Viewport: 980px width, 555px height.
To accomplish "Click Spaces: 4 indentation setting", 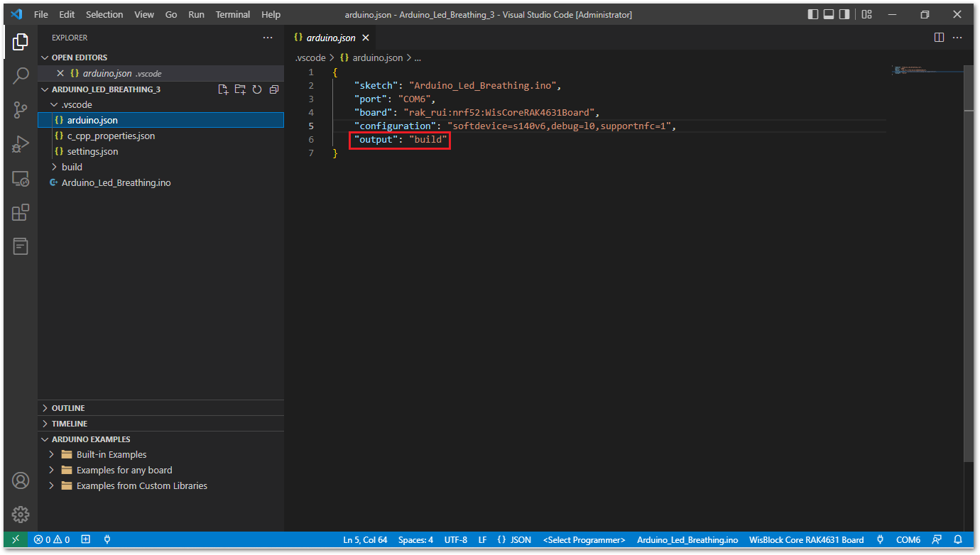I will pyautogui.click(x=415, y=539).
